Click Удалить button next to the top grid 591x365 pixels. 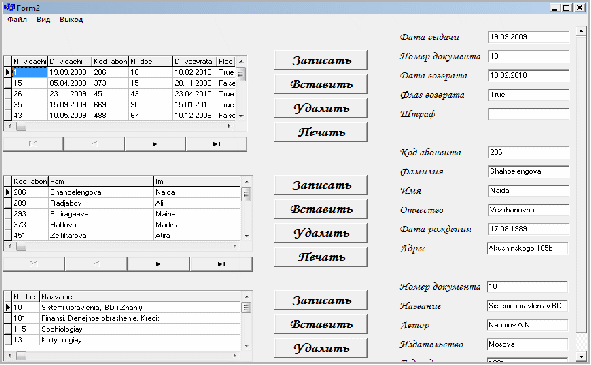[x=321, y=108]
